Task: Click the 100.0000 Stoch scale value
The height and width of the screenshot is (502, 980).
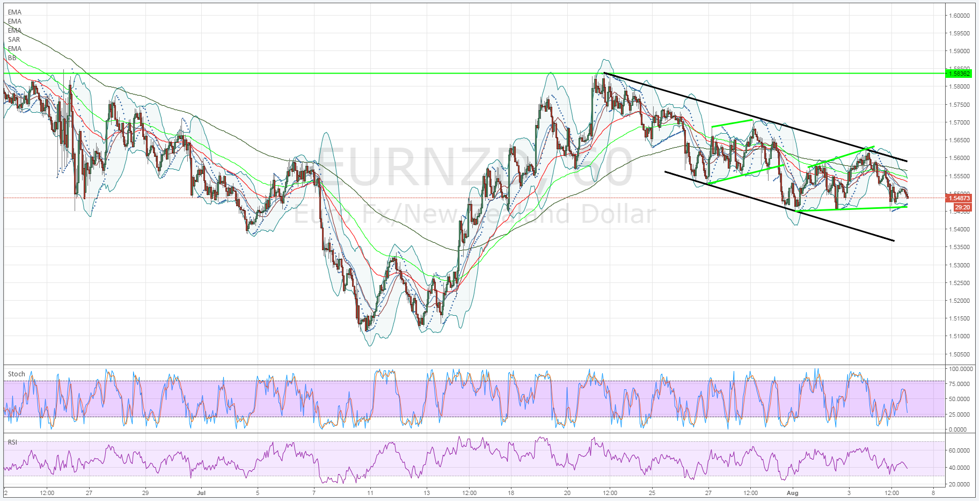Action: pyautogui.click(x=961, y=369)
